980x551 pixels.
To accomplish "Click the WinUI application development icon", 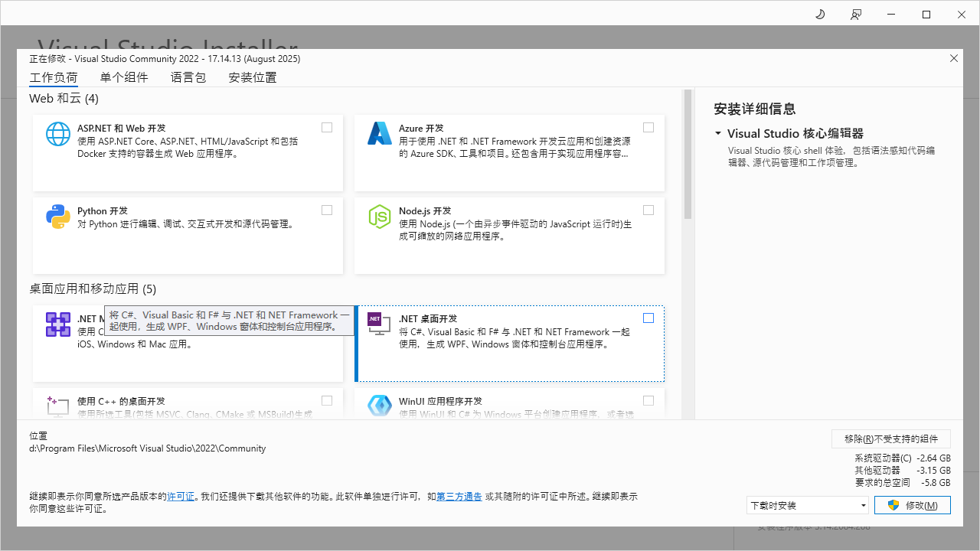I will tap(380, 406).
